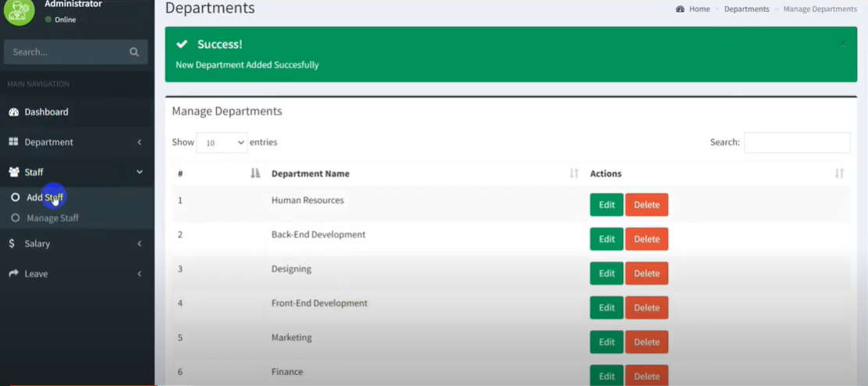868x386 pixels.
Task: Open the Leave menu item
Action: (36, 274)
